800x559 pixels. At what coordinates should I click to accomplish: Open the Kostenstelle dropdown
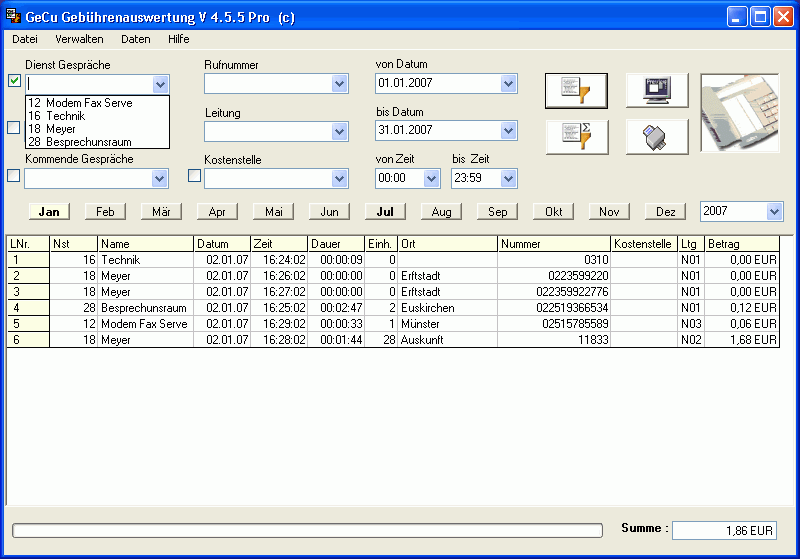coord(339,179)
